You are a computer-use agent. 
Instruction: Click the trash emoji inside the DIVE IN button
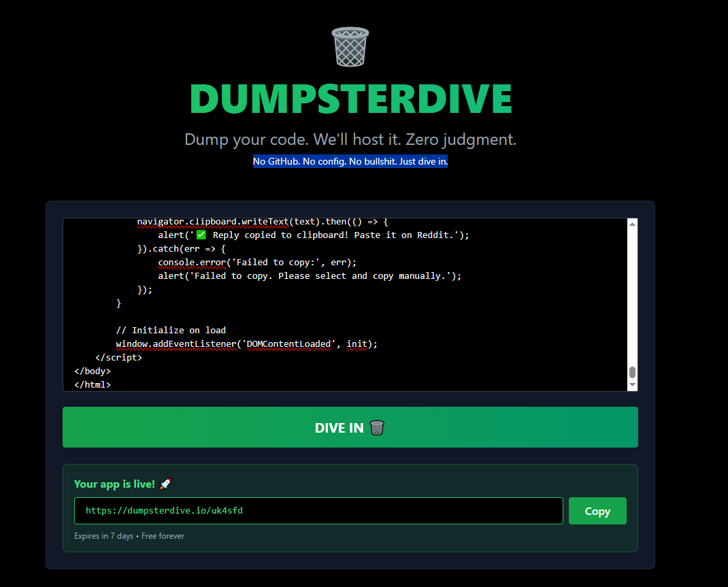pyautogui.click(x=376, y=428)
